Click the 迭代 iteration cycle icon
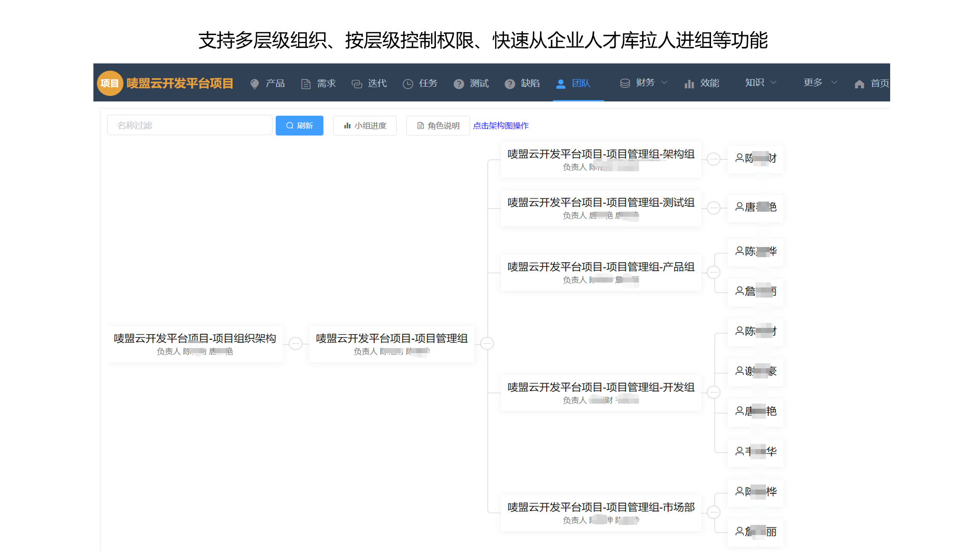The height and width of the screenshot is (551, 980). tap(356, 84)
